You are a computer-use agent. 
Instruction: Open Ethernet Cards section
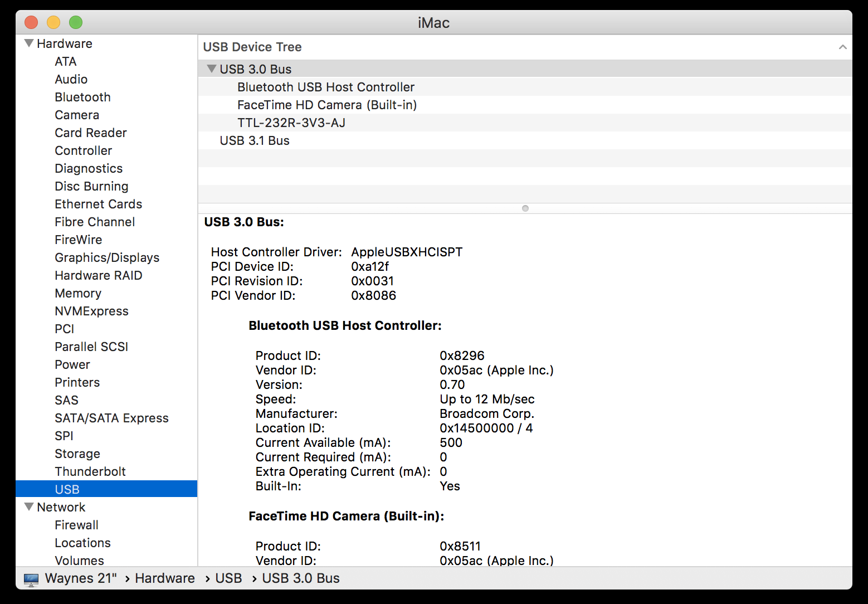[x=98, y=204]
